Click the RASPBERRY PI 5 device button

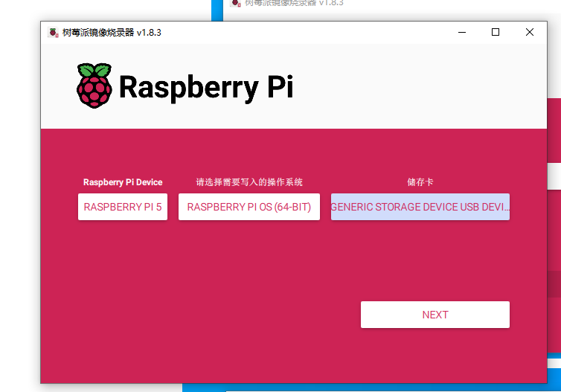[123, 207]
